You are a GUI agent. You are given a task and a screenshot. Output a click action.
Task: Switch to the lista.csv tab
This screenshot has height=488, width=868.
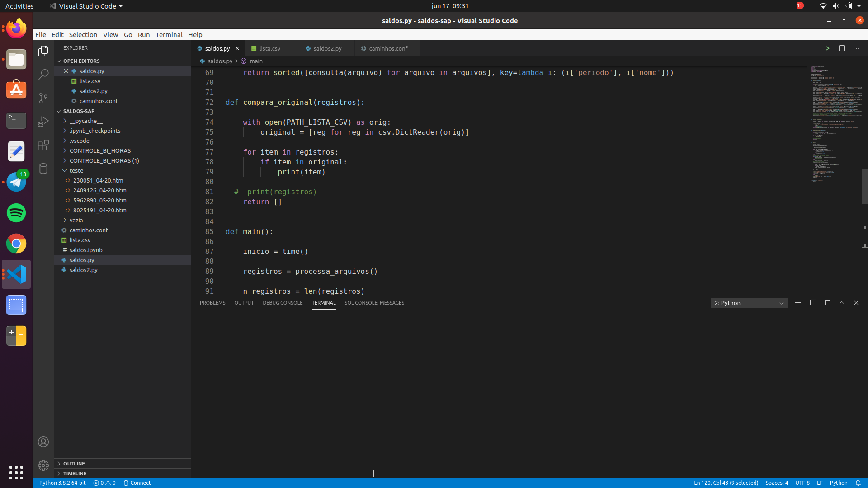[x=270, y=48]
